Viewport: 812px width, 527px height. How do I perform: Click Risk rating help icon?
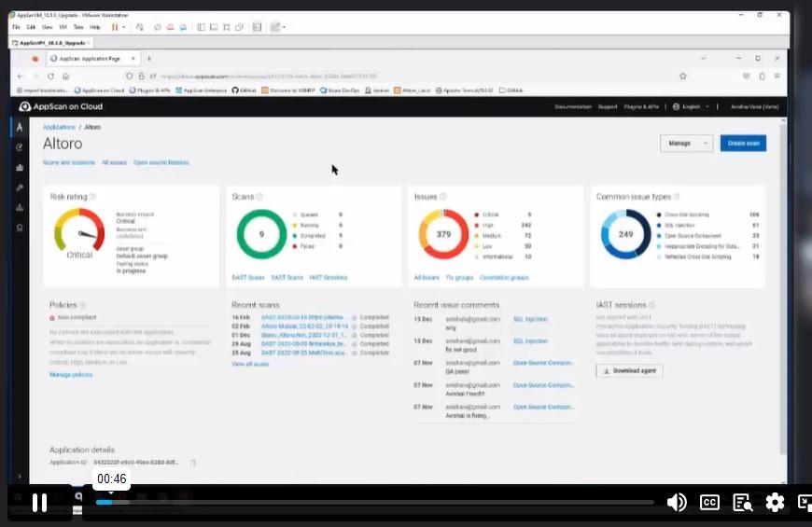click(x=92, y=197)
